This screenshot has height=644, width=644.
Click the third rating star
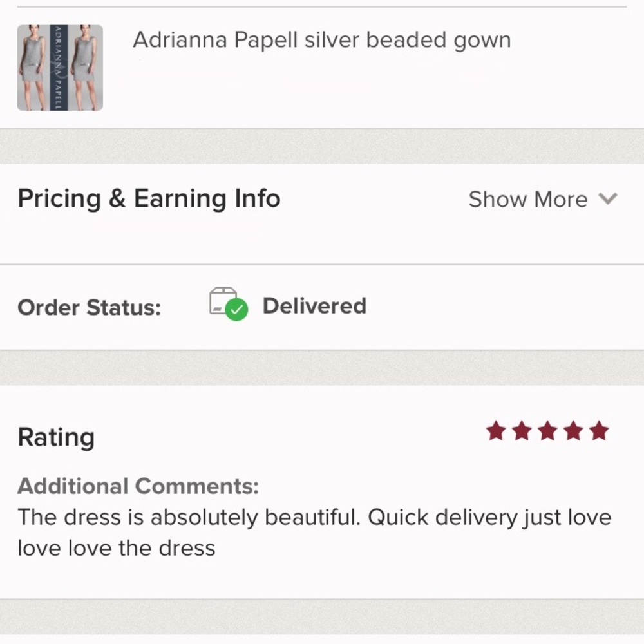coord(547,431)
